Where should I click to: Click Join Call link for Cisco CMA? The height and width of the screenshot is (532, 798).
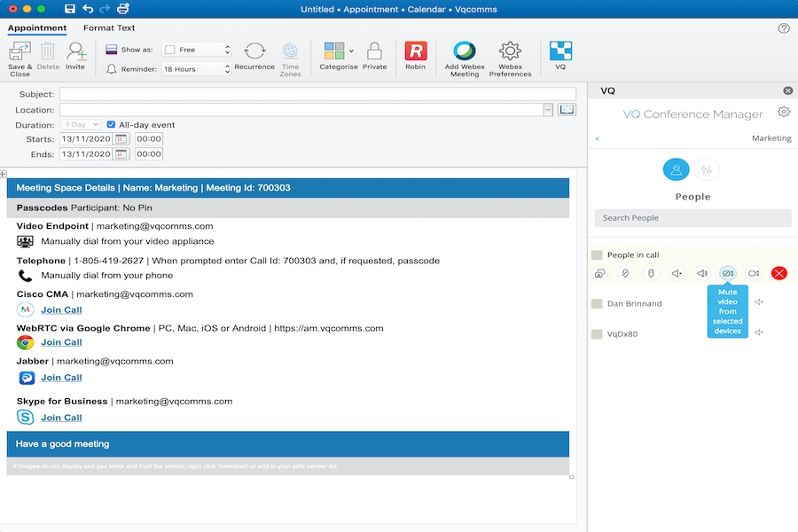tap(61, 310)
